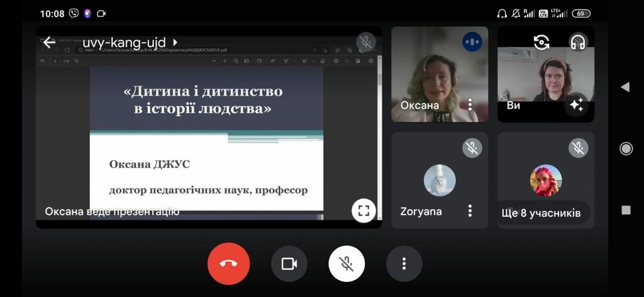
Task: Tap the back arrow beside uvy-kang-ujd
Action: tap(49, 42)
